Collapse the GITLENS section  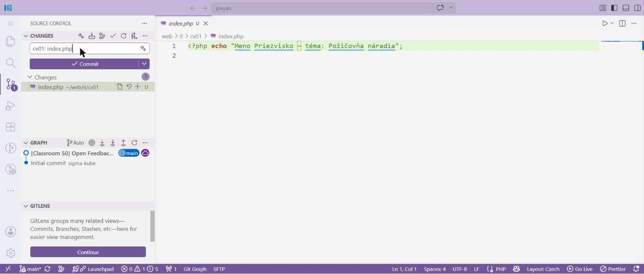pos(26,206)
